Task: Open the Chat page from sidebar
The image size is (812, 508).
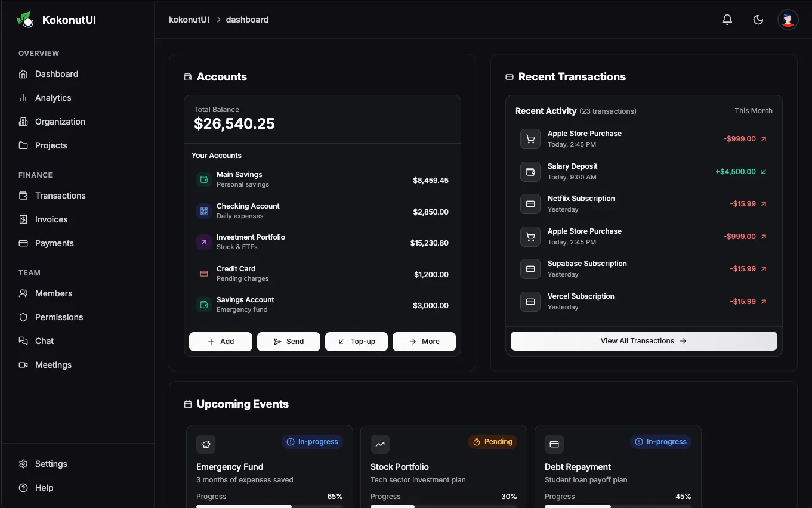Action: click(44, 341)
